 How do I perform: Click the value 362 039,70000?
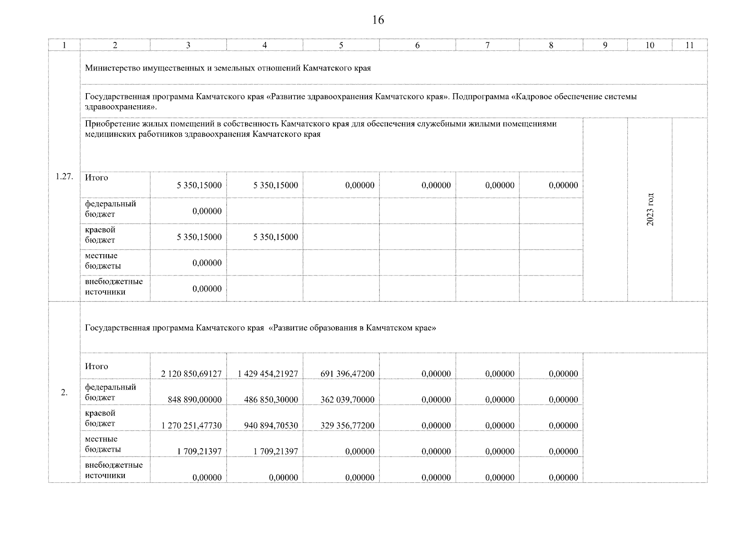[347, 399]
